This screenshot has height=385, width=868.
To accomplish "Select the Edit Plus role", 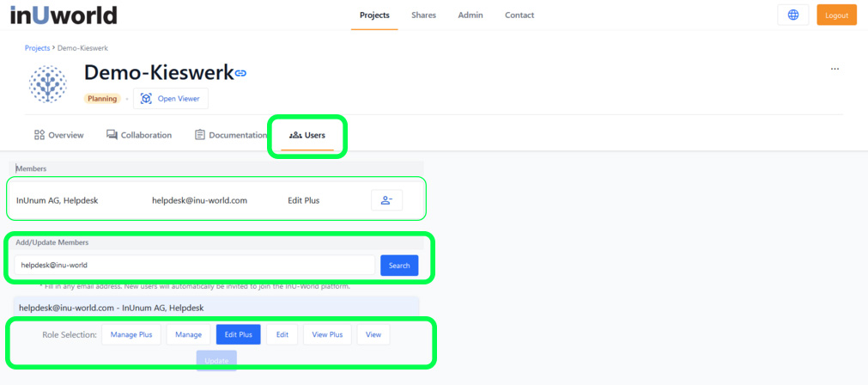I will tap(238, 334).
